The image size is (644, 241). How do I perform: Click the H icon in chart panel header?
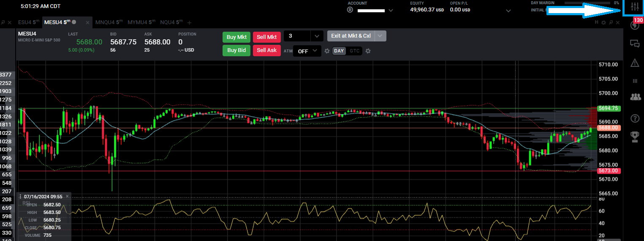point(597,22)
